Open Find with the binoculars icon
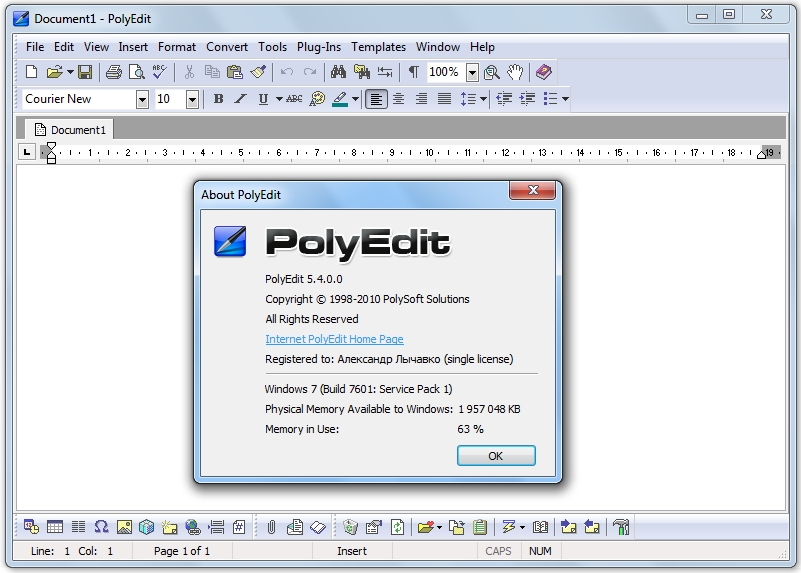The image size is (801, 573). tap(338, 72)
